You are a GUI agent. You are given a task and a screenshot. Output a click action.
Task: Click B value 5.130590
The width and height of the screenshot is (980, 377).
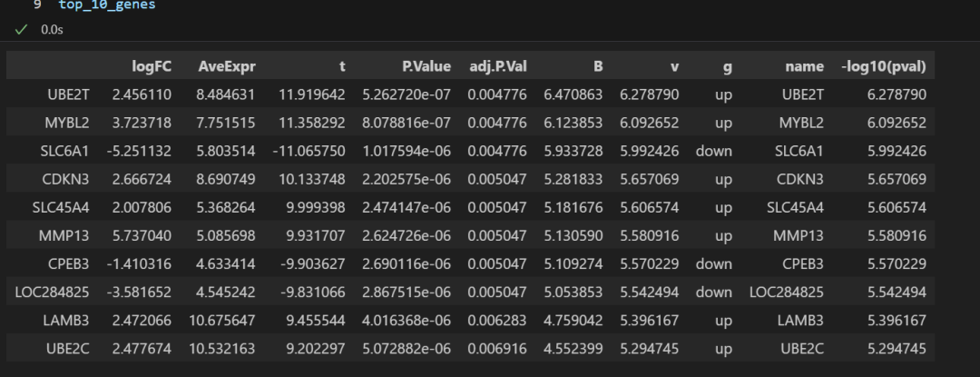coord(573,235)
